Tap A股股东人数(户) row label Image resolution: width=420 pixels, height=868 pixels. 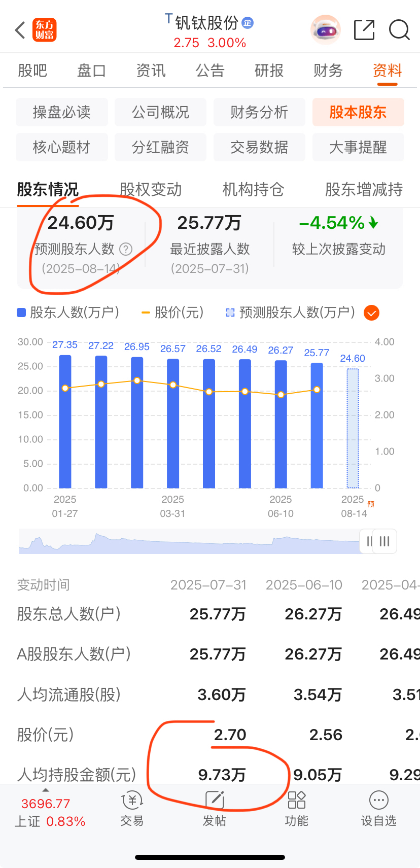click(x=74, y=654)
